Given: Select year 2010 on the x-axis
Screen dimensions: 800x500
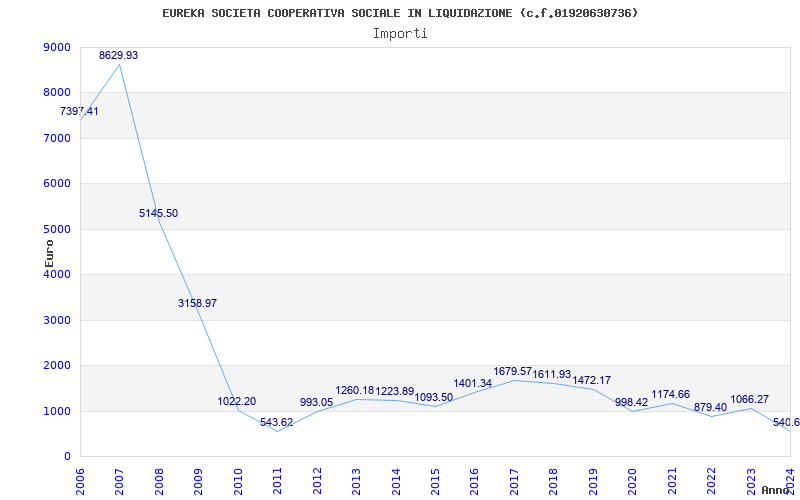Looking at the screenshot, I should [x=238, y=481].
